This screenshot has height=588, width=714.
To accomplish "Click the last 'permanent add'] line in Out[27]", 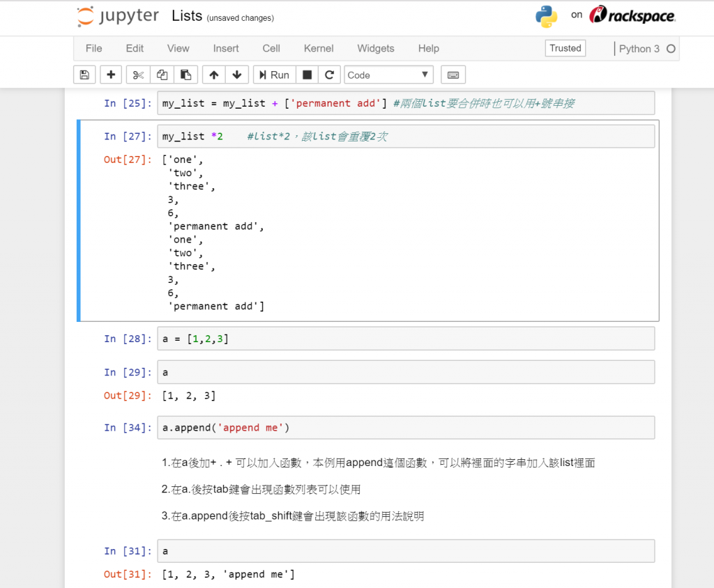I will (216, 307).
